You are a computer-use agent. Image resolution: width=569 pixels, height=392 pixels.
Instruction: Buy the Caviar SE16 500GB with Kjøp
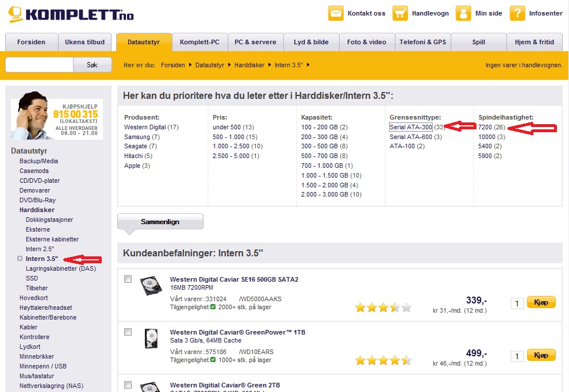coord(541,302)
